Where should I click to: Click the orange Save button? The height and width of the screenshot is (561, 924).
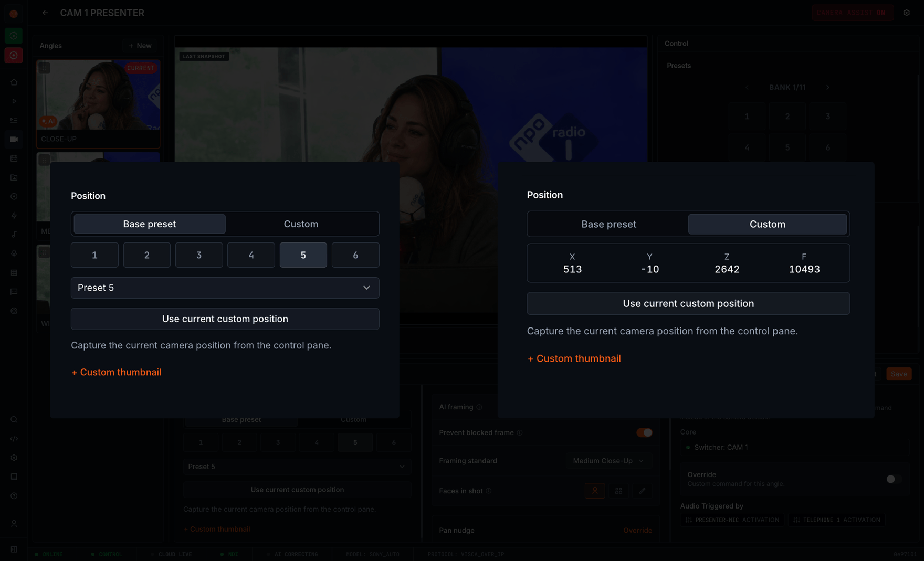899,374
